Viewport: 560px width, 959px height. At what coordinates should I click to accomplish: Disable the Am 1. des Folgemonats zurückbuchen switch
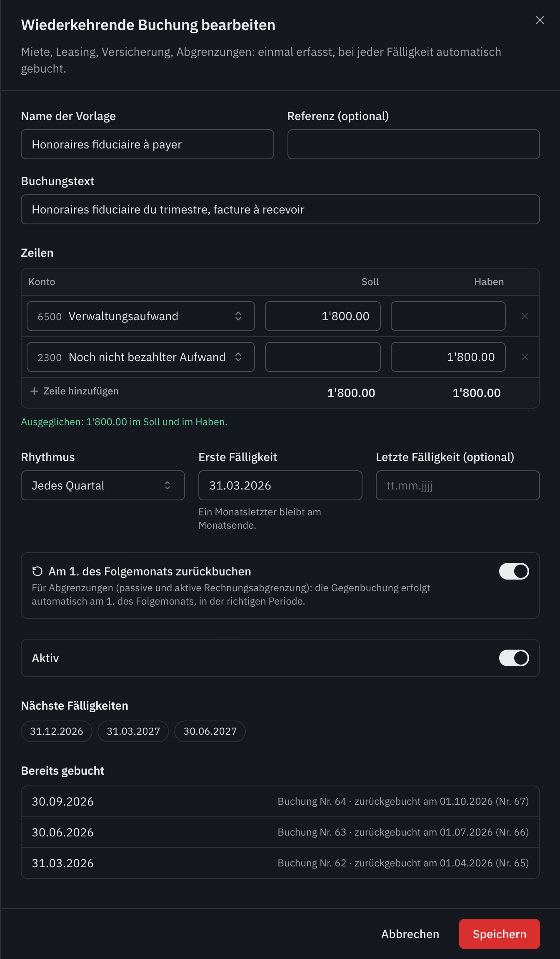pyautogui.click(x=514, y=571)
